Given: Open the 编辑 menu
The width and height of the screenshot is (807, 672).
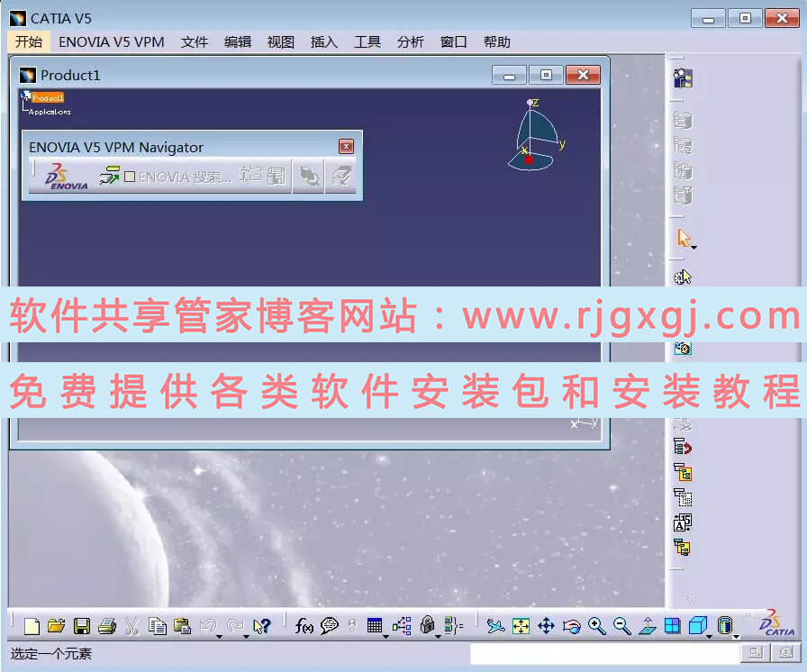Looking at the screenshot, I should [237, 41].
